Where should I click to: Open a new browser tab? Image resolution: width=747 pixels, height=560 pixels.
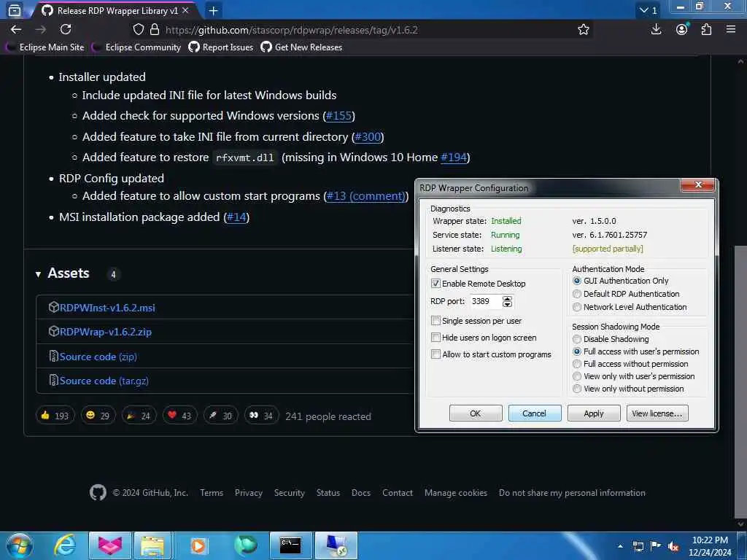214,10
